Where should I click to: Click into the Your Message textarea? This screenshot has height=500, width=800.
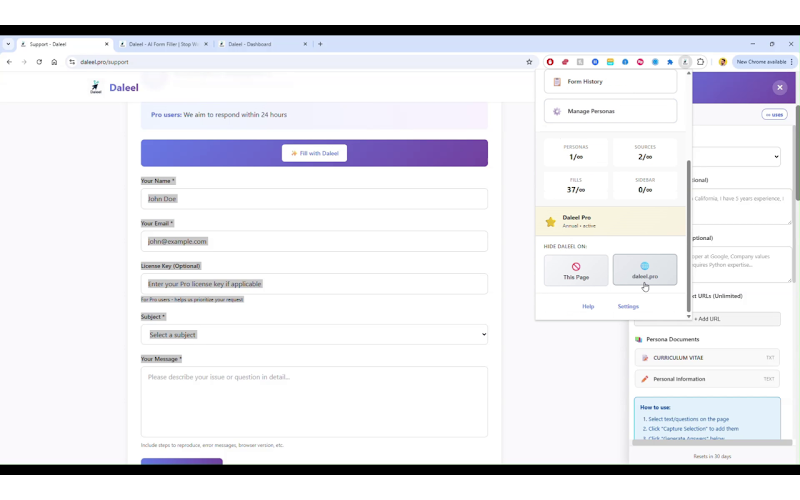[314, 402]
